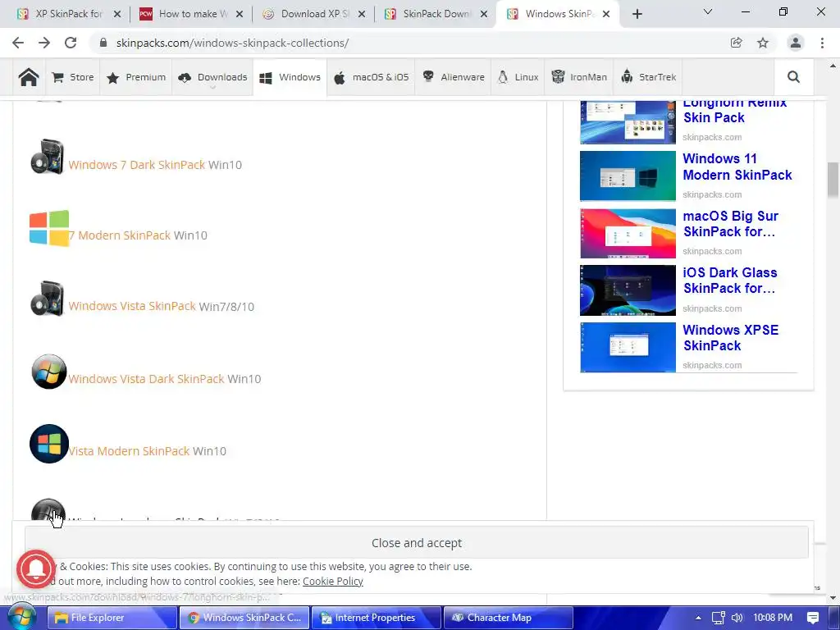Open iOS Dark Glass SkinPack sidebar link
Viewport: 840px width, 630px height.
point(729,281)
